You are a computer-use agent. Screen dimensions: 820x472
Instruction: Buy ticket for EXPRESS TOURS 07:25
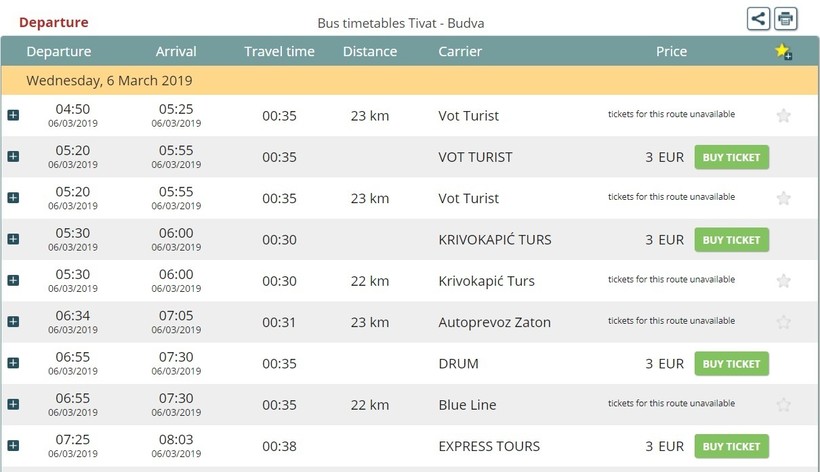tap(732, 446)
